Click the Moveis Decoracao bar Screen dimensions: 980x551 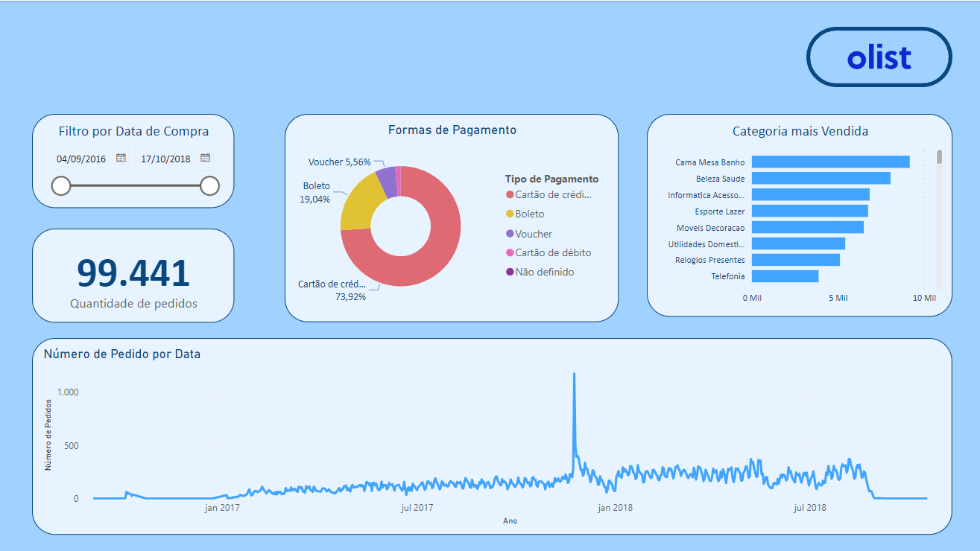(x=808, y=227)
